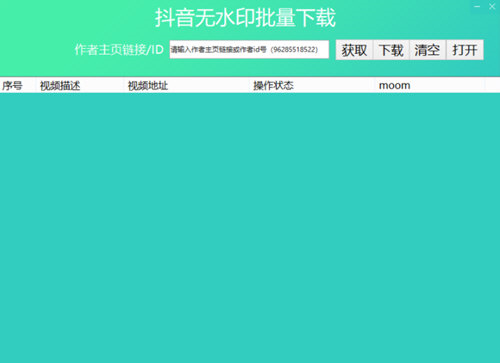This screenshot has height=363, width=500.
Task: Click the 获取 button
Action: (x=354, y=50)
